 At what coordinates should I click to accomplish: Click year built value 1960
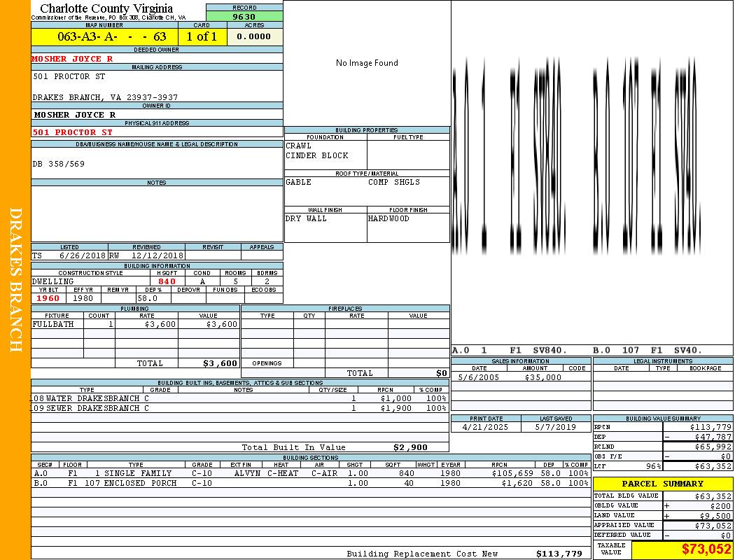tap(48, 298)
